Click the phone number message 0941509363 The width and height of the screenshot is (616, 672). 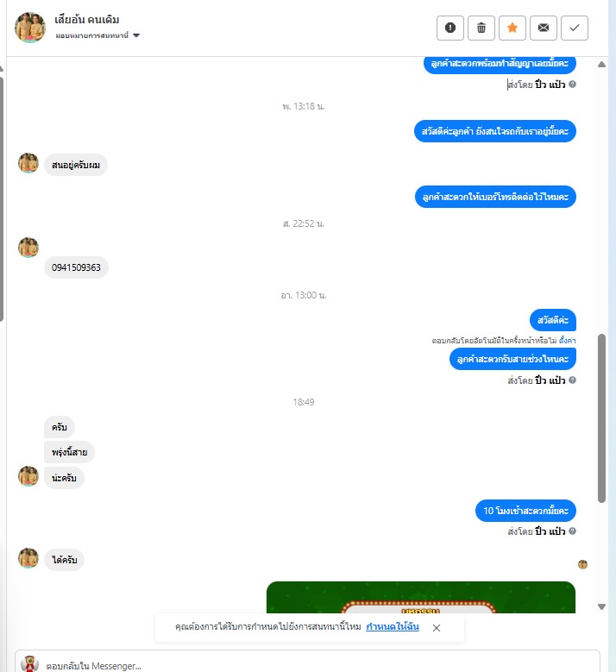pyautogui.click(x=76, y=267)
